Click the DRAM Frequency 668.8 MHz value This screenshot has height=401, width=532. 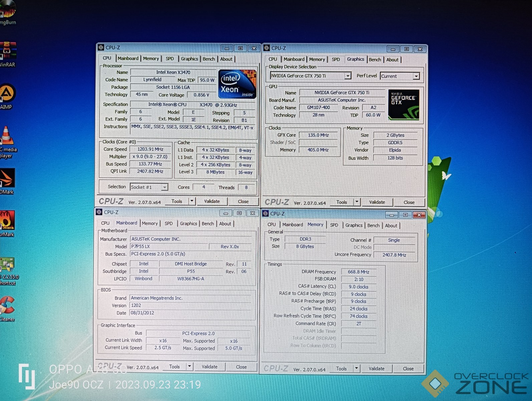pyautogui.click(x=358, y=272)
